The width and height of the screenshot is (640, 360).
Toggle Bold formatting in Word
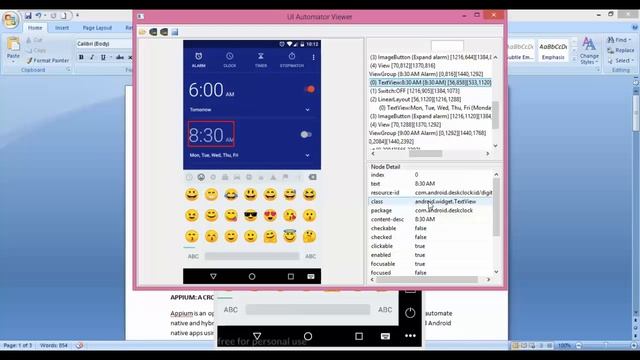(x=81, y=57)
